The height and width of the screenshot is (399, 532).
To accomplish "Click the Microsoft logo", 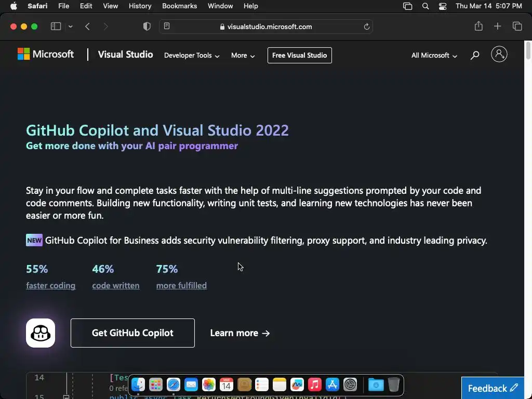I will (x=46, y=54).
